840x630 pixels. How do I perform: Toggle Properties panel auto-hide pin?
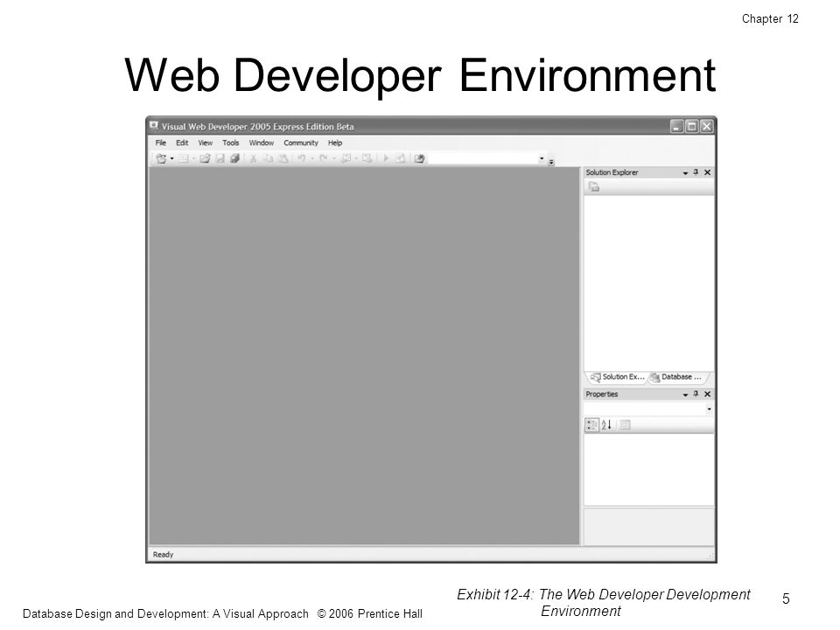click(x=696, y=395)
